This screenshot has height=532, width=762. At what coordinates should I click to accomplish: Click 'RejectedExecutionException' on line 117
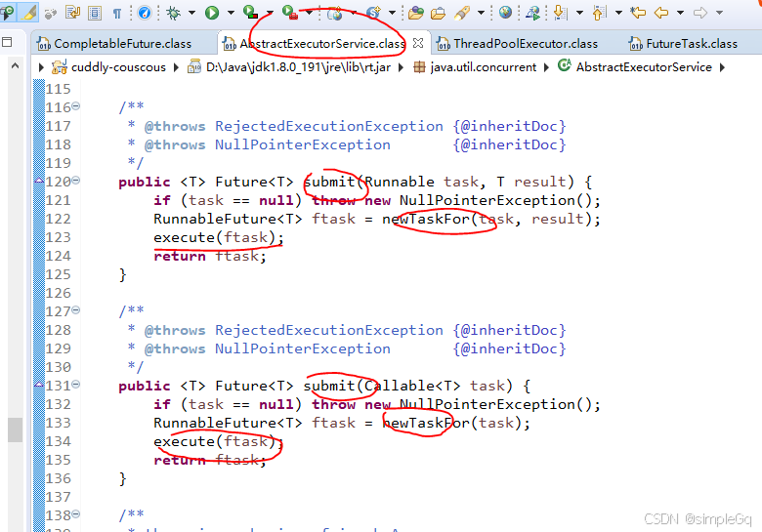click(x=329, y=126)
